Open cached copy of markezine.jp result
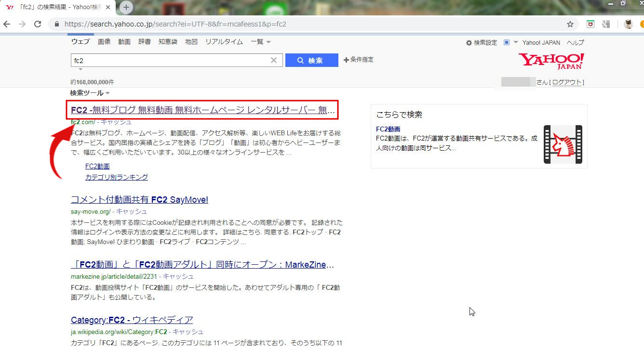This screenshot has width=644, height=349. (x=178, y=277)
